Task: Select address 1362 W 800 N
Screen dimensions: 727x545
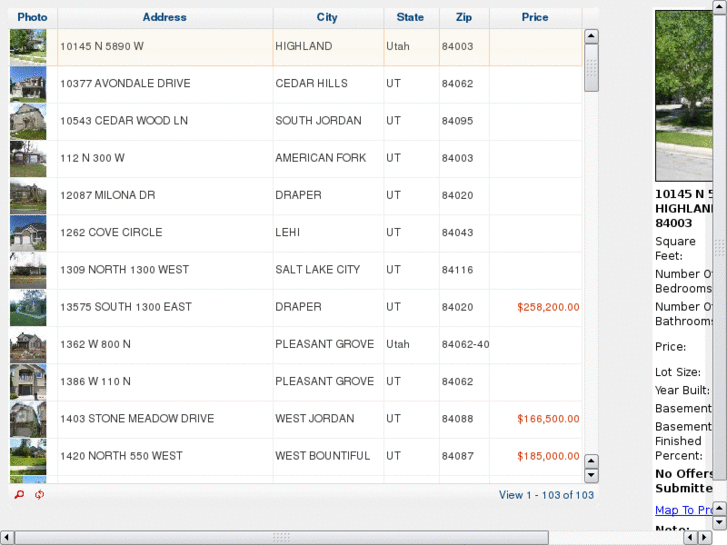Action: pyautogui.click(x=96, y=344)
